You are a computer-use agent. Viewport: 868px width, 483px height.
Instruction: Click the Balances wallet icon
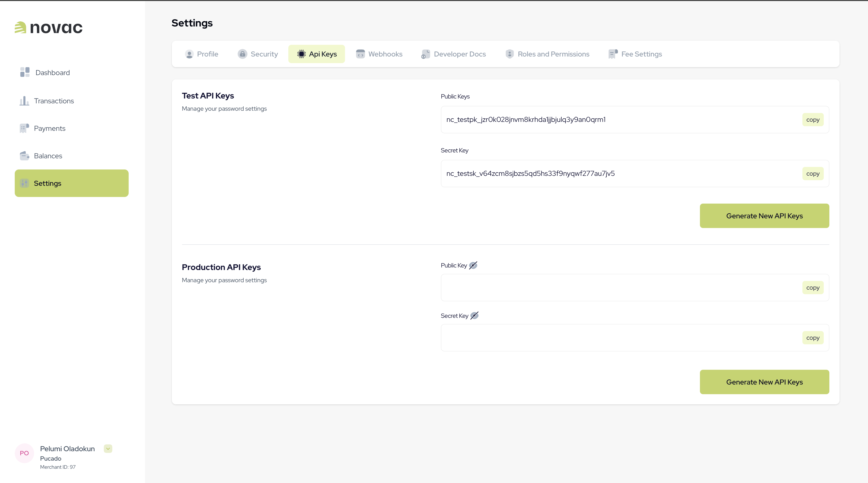pos(24,155)
